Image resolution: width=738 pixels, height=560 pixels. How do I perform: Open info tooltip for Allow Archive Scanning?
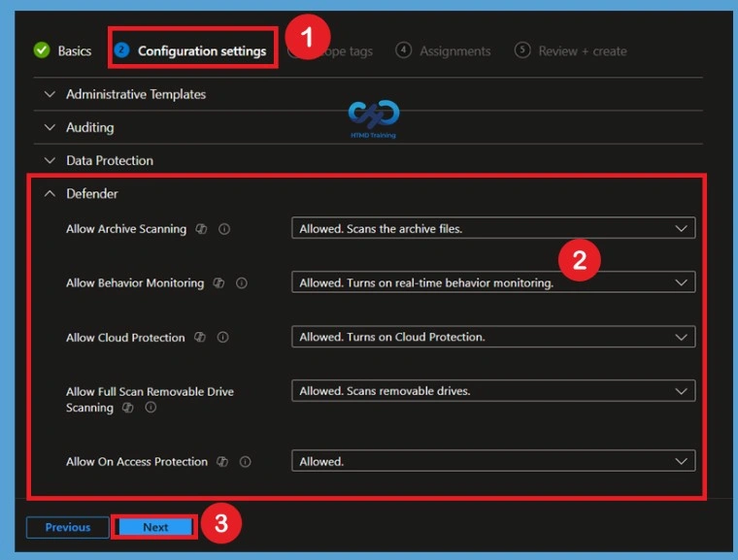pyautogui.click(x=224, y=229)
